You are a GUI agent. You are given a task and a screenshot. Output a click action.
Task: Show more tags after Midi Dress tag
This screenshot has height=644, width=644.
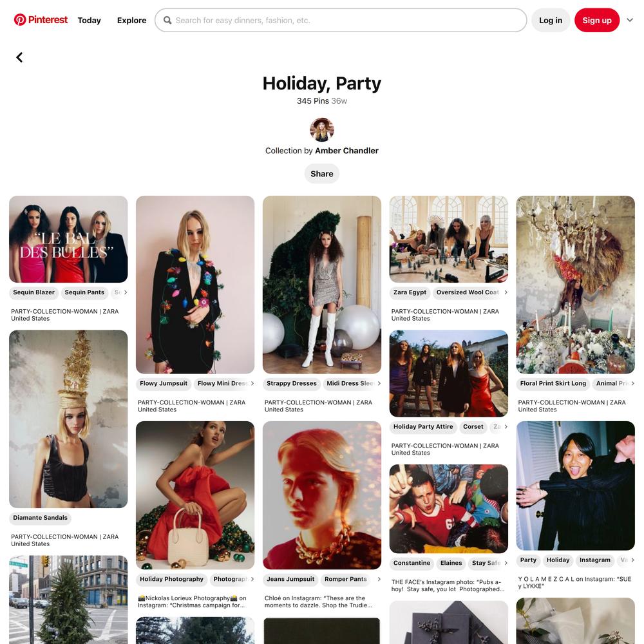379,384
